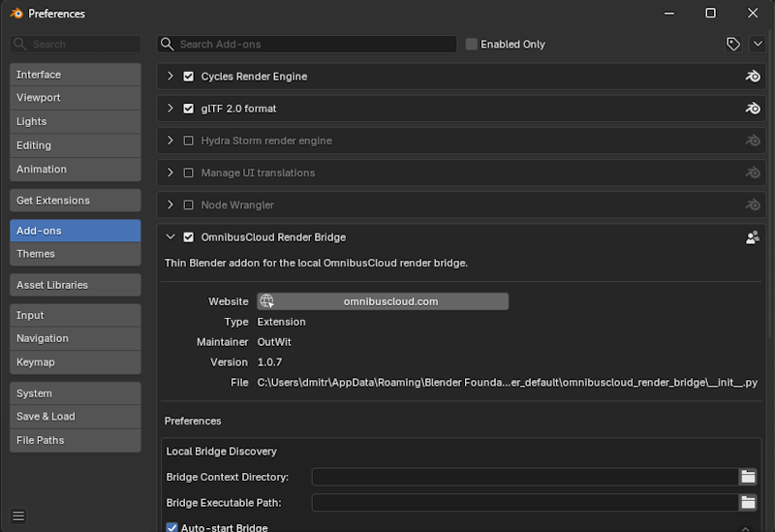Screen dimensions: 775x532
Task: Go to the Editing section
Action: coord(76,145)
